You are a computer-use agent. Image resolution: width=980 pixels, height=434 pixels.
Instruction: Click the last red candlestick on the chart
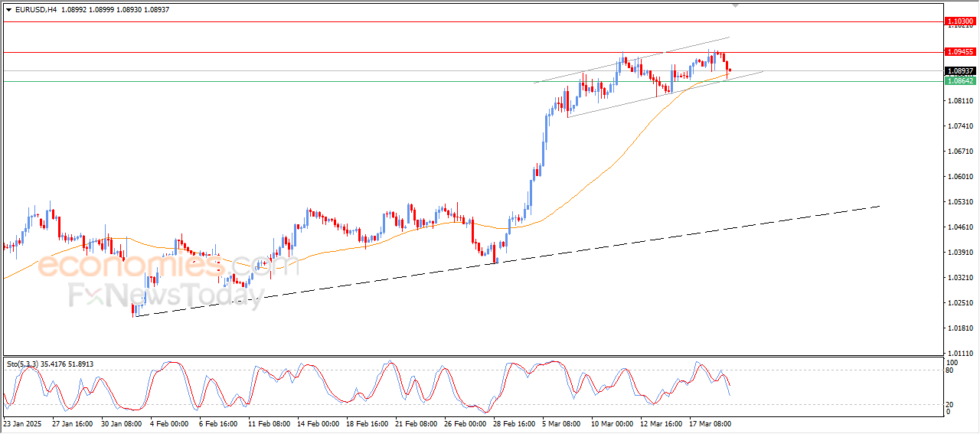pos(730,70)
